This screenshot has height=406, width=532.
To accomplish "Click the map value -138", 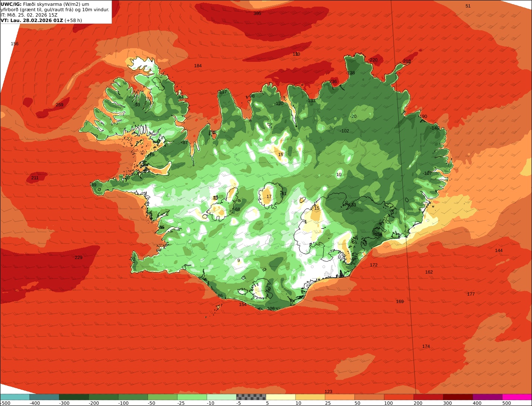I will pyautogui.click(x=350, y=73).
